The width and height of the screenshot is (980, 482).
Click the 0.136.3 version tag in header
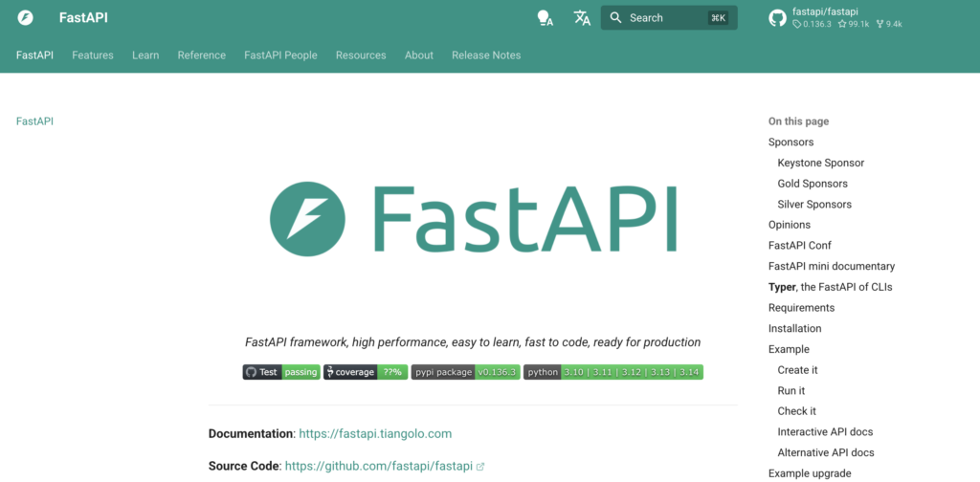pos(812,24)
